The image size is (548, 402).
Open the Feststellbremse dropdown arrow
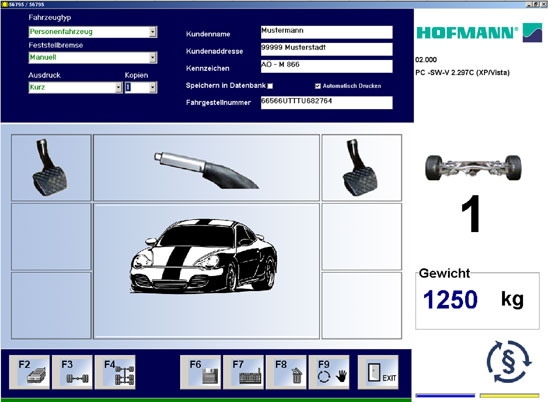point(153,58)
